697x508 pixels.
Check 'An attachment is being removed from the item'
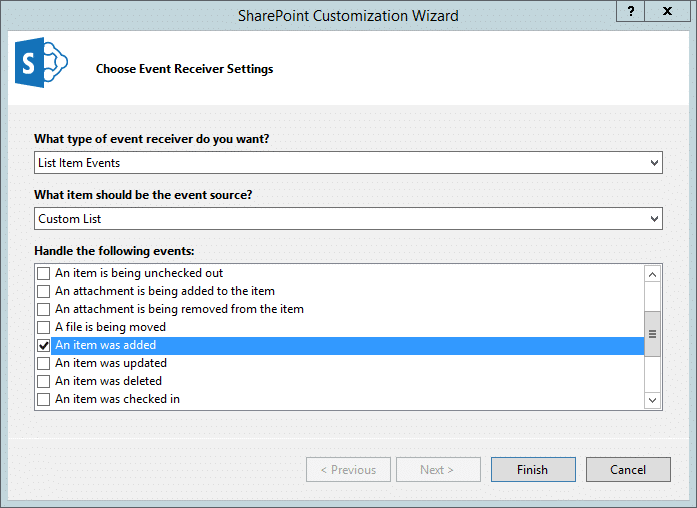click(44, 309)
